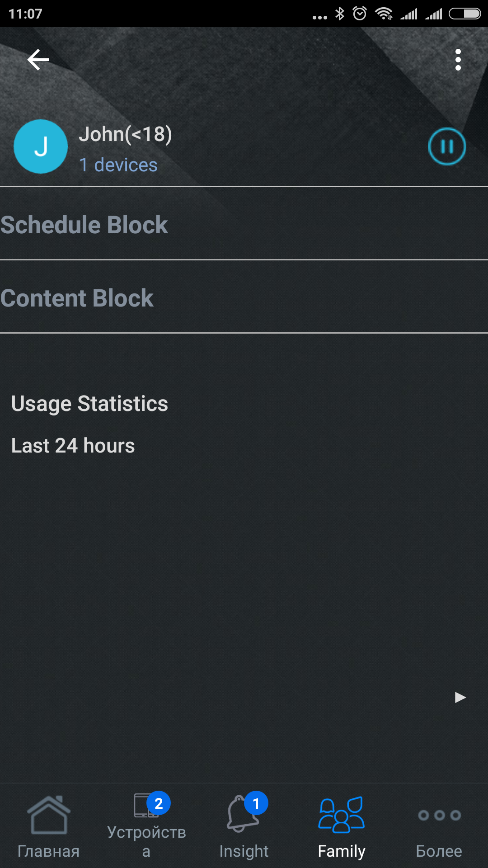Tap the Usage Statistics heading
This screenshot has height=868, width=488.
89,404
